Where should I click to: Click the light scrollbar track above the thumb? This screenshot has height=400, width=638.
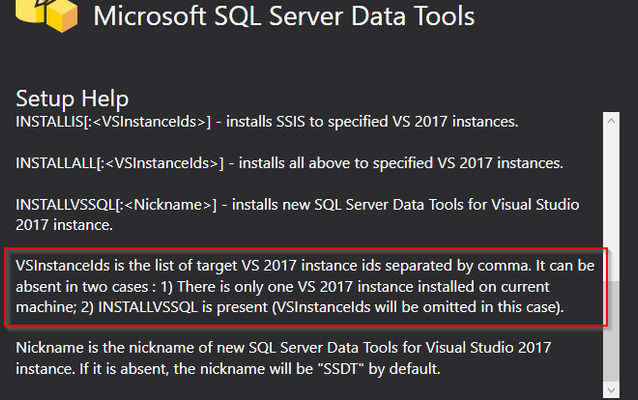coord(611,205)
